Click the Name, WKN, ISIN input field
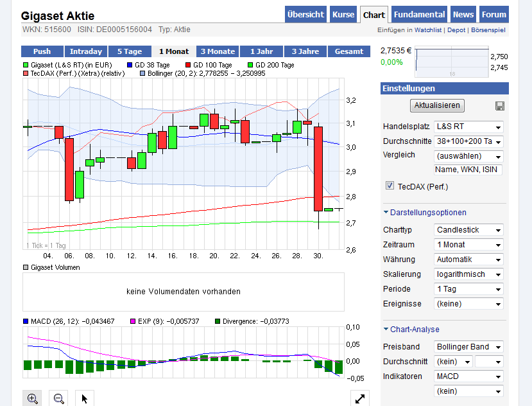Image resolution: width=532 pixels, height=406 pixels. pos(468,170)
